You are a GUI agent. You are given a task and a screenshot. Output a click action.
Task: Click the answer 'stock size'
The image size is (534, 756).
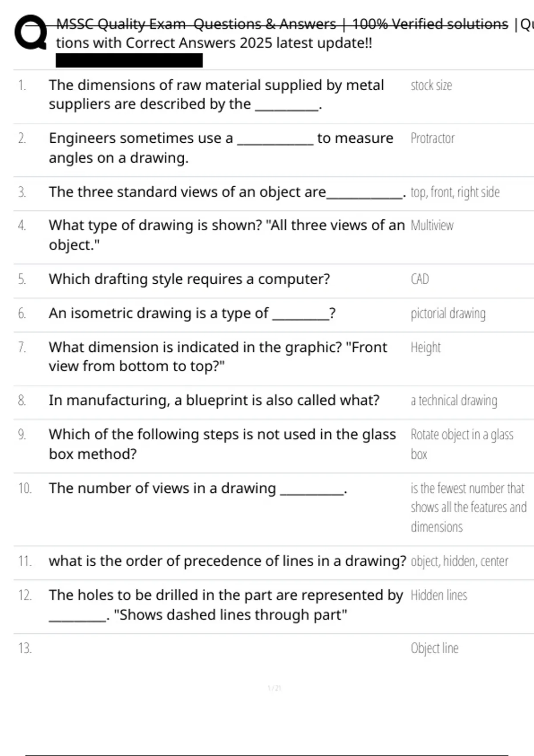click(431, 85)
